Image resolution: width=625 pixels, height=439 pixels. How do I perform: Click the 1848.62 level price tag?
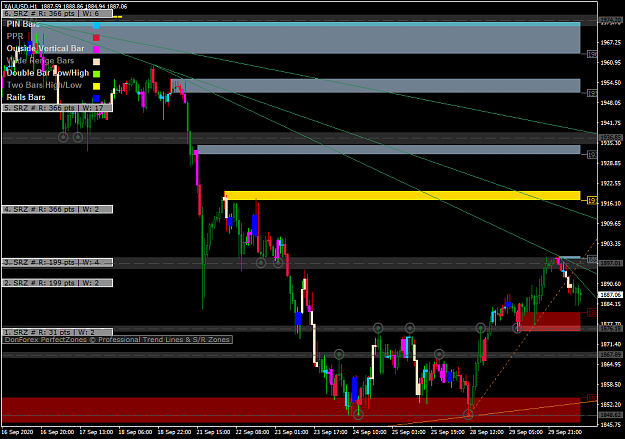[610, 415]
